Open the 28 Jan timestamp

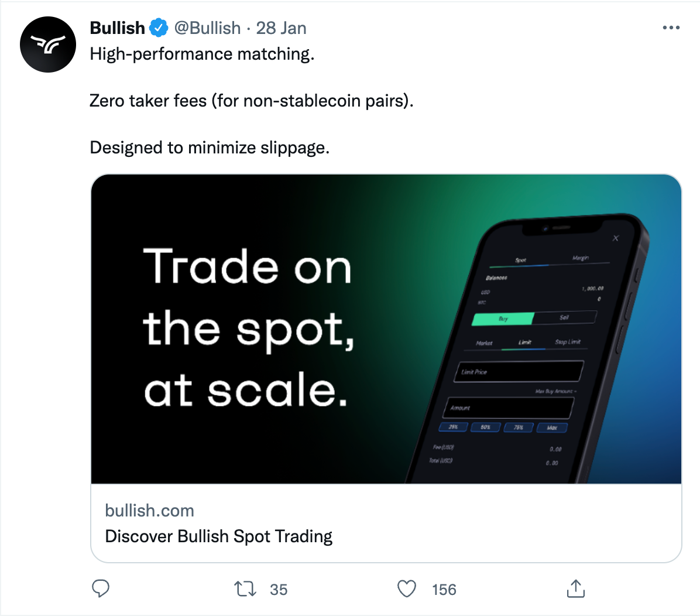tap(282, 28)
